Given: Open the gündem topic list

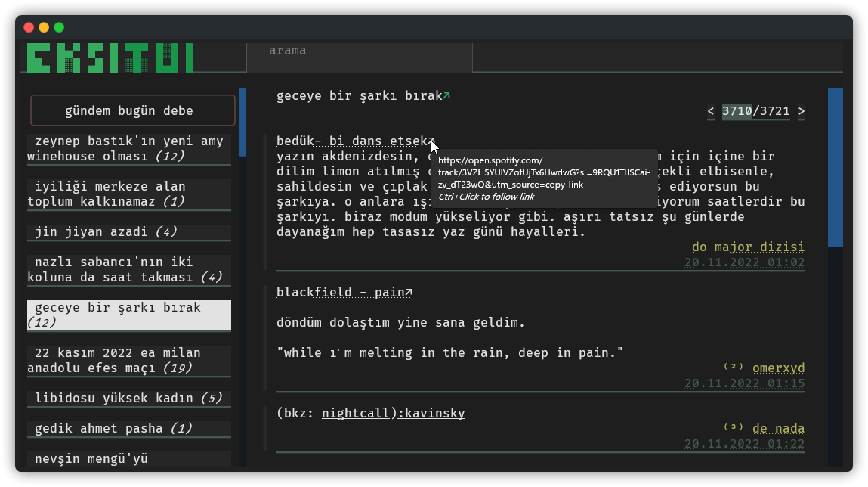Looking at the screenshot, I should (x=88, y=111).
